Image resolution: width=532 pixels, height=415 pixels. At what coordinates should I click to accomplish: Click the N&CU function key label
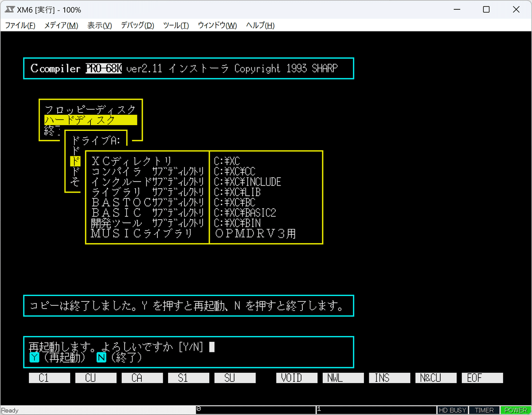point(436,378)
